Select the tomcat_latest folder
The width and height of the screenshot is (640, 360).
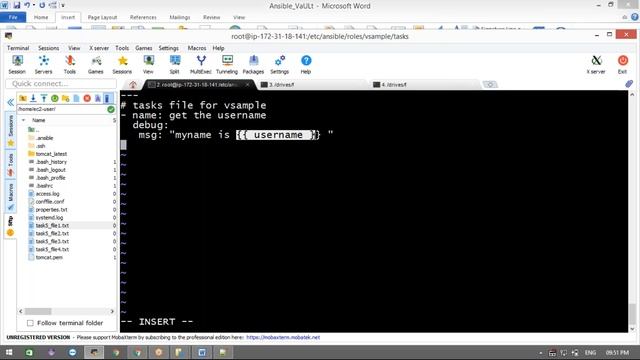[x=51, y=154]
